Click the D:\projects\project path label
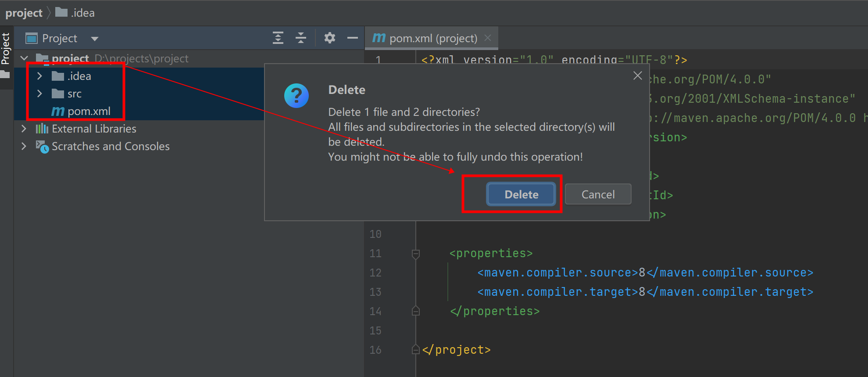 coord(142,58)
